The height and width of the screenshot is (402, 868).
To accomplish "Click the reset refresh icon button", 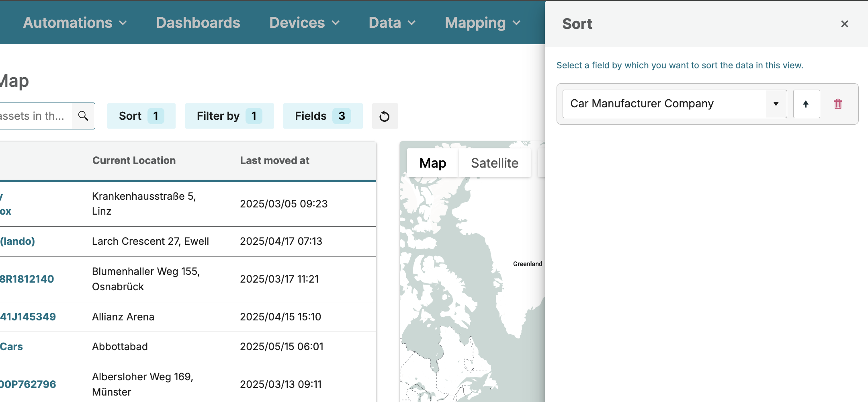I will 385,116.
